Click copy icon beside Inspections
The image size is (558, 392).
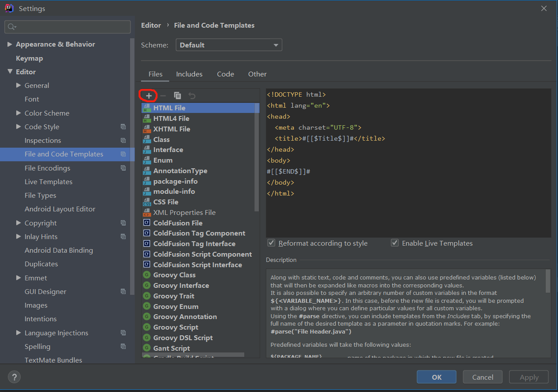coord(123,141)
